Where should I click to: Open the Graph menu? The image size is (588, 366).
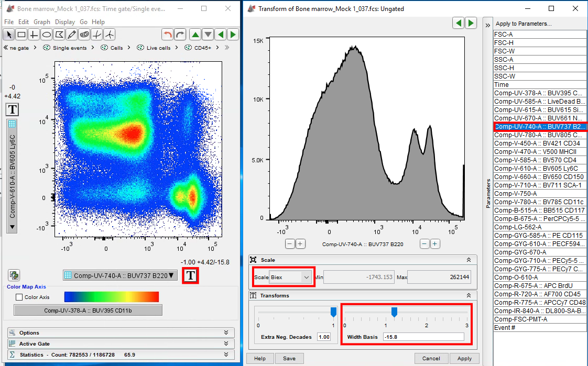[x=42, y=22]
